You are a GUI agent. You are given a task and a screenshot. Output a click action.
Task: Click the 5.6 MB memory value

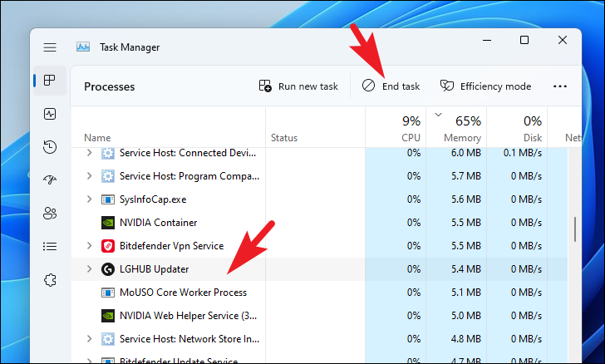[x=466, y=199]
